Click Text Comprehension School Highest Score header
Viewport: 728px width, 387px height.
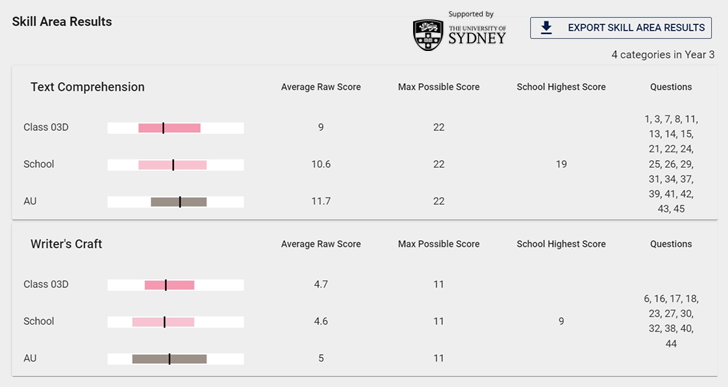(x=561, y=87)
